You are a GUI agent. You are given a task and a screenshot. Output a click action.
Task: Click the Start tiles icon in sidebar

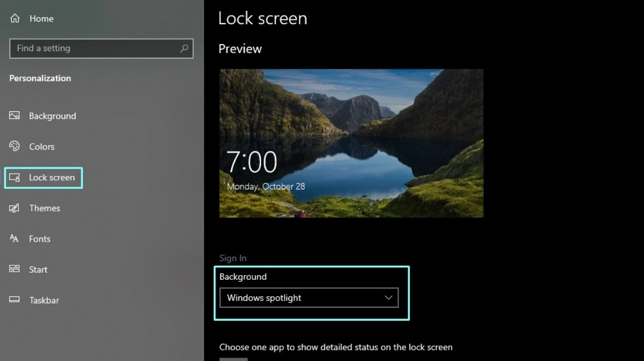pos(13,270)
